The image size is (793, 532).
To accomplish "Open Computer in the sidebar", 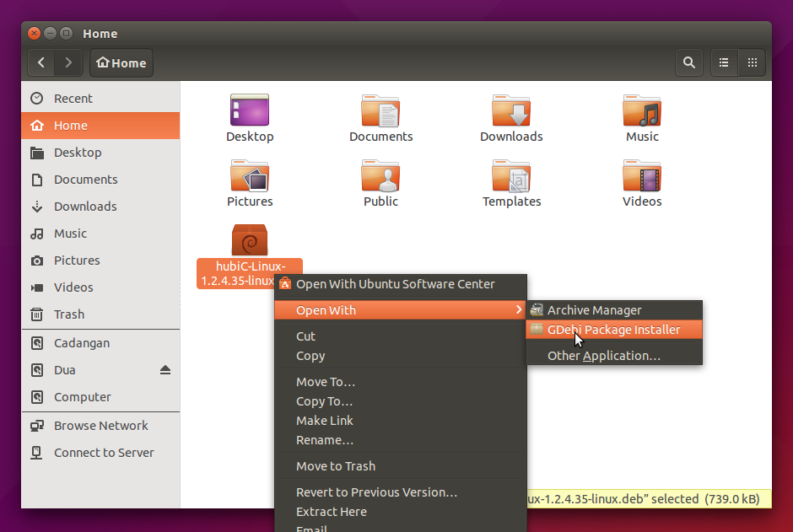I will pos(100,397).
